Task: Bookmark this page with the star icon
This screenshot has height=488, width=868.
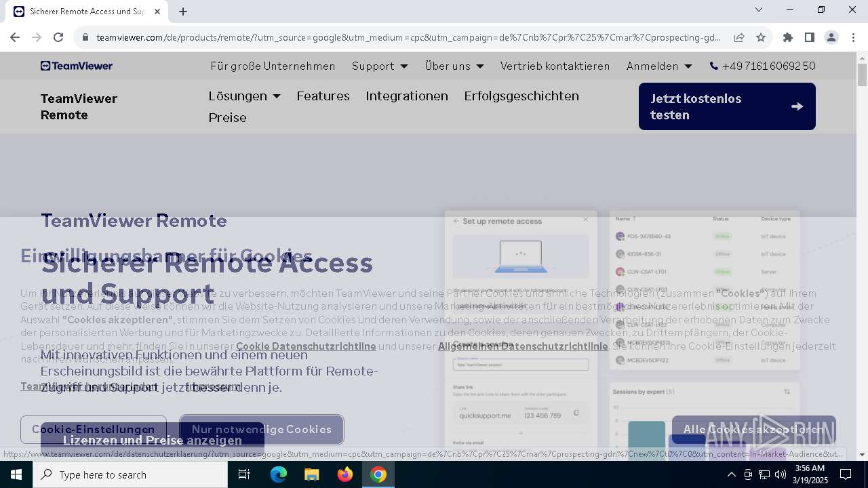Action: (761, 37)
